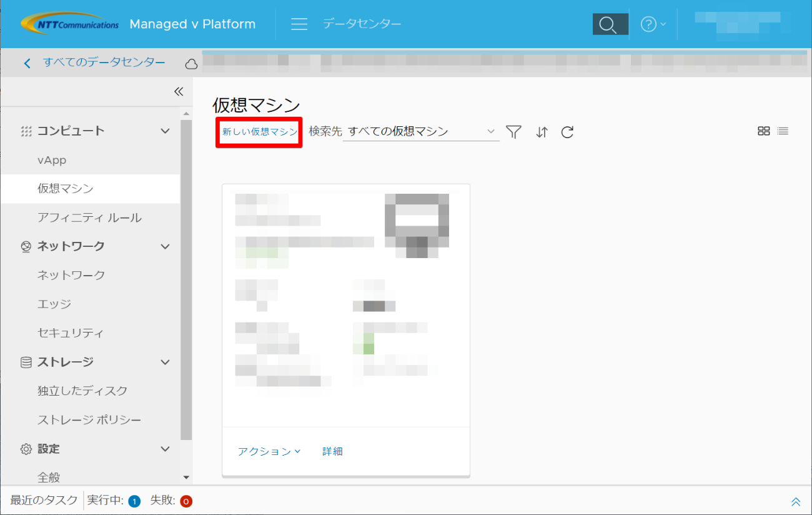Screen dimensions: 812x515
Task: Click 新しい仮想マシン link
Action: pos(260,132)
